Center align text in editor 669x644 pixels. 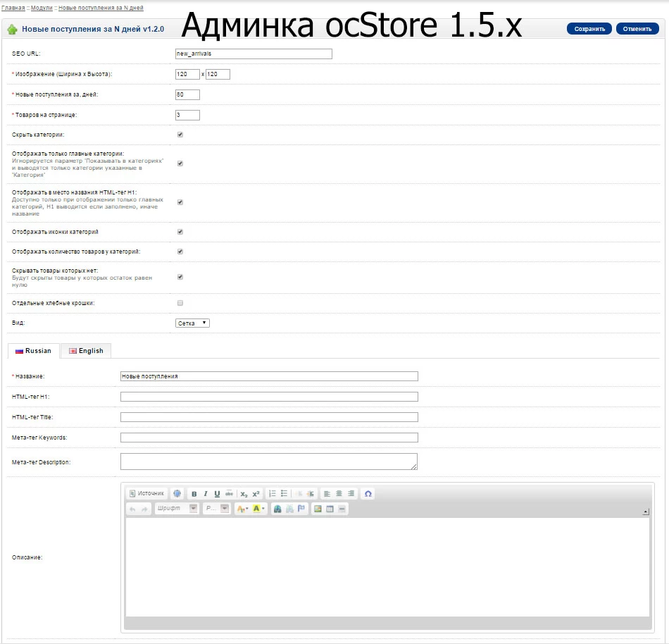click(339, 494)
